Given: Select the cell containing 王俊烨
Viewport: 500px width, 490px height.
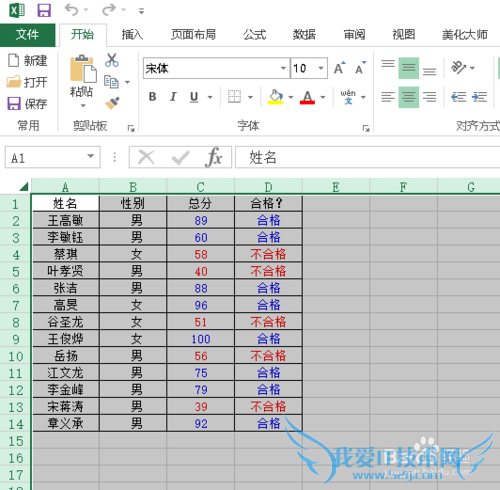Looking at the screenshot, I should (x=66, y=339).
